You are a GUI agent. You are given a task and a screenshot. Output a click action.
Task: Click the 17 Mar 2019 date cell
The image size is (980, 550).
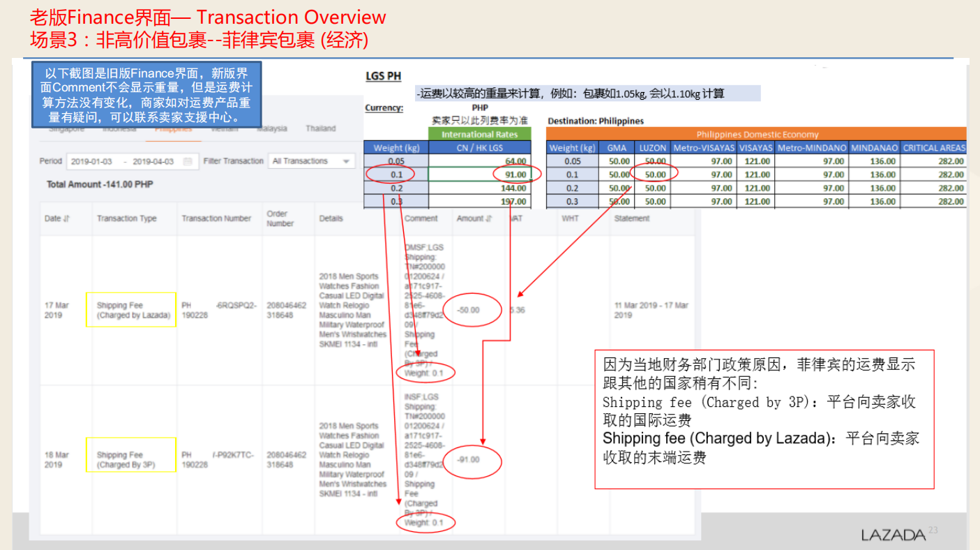click(56, 311)
